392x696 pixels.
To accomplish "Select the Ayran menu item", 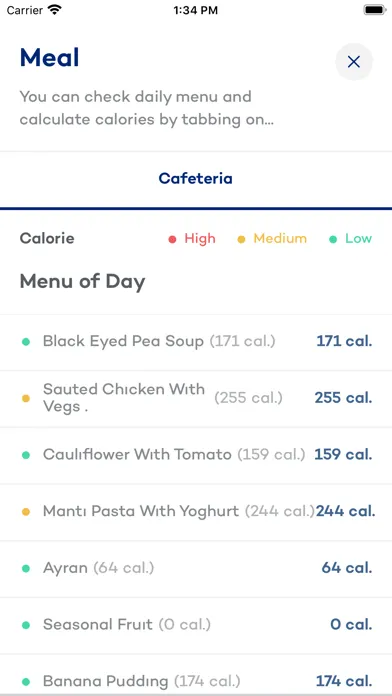I will [x=196, y=568].
